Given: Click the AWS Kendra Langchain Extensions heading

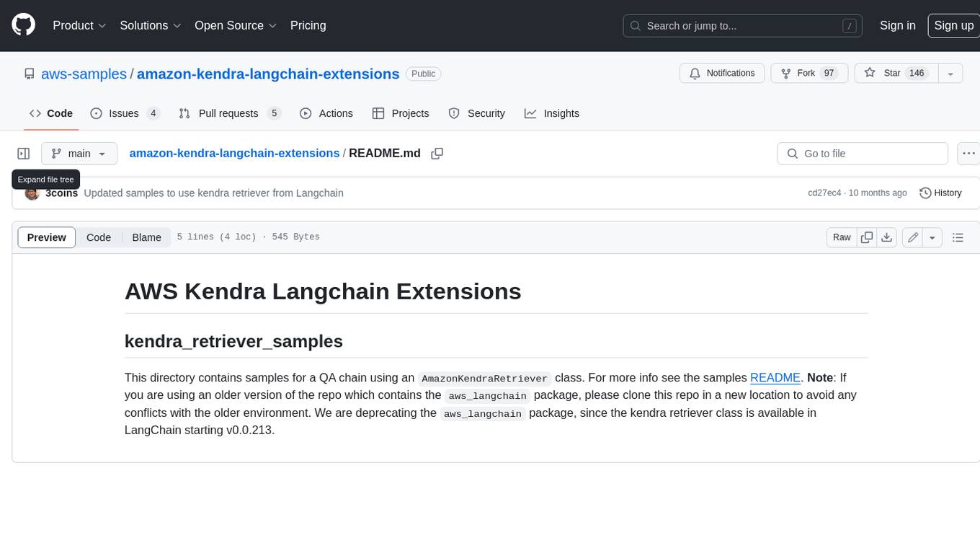Looking at the screenshot, I should [x=323, y=291].
